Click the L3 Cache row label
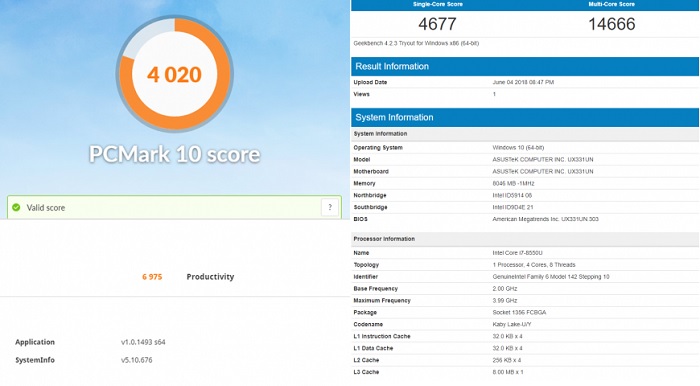Image resolution: width=700 pixels, height=386 pixels. tap(366, 372)
